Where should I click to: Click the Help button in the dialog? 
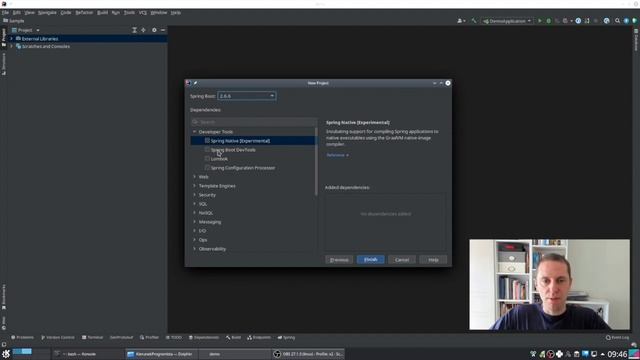[433, 260]
